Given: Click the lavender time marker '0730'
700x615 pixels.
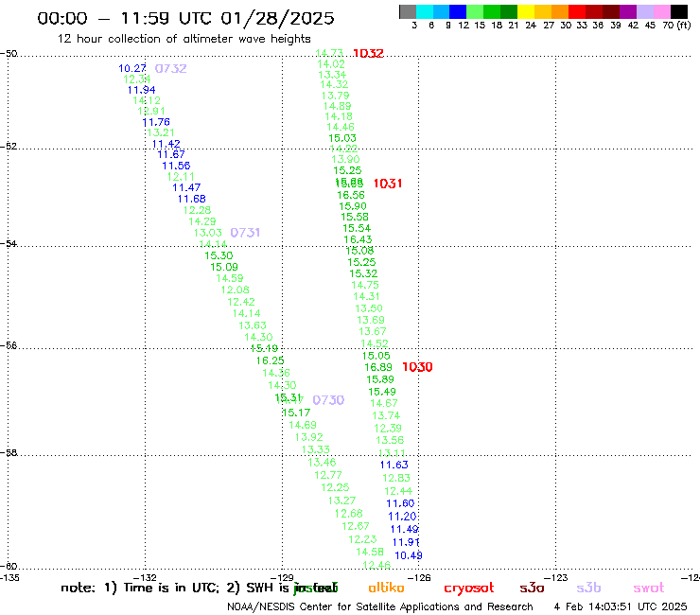Looking at the screenshot, I should [x=328, y=400].
